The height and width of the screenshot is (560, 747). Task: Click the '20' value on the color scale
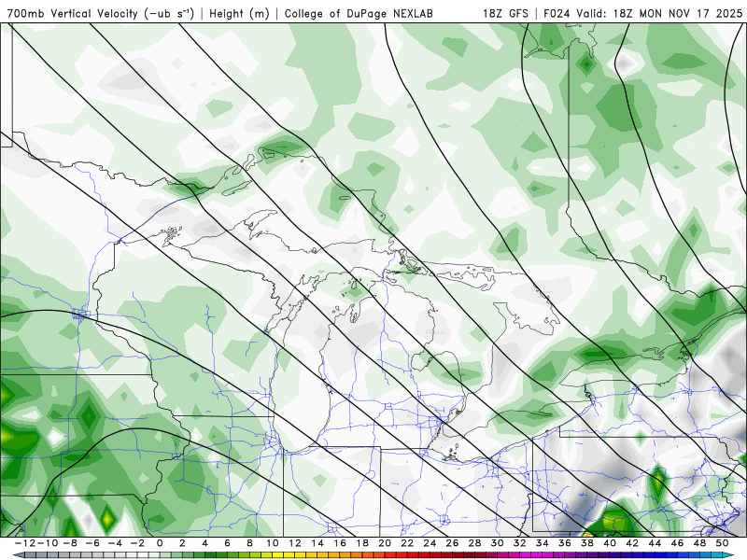[x=385, y=543]
